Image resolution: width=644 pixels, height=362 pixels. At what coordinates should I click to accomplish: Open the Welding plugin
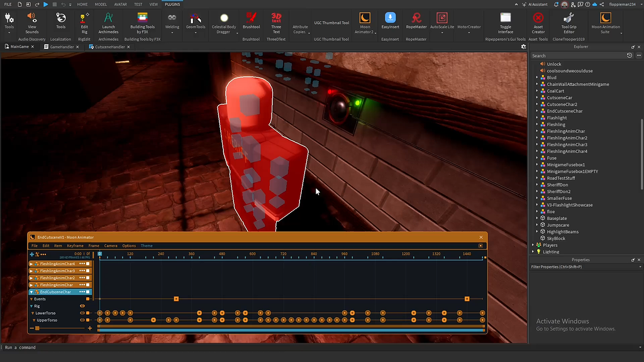point(172,23)
